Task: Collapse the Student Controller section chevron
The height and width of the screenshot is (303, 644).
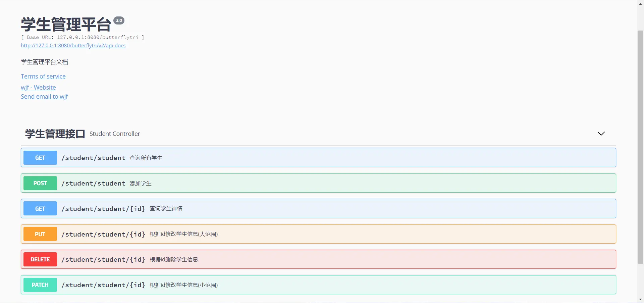Action: click(601, 134)
